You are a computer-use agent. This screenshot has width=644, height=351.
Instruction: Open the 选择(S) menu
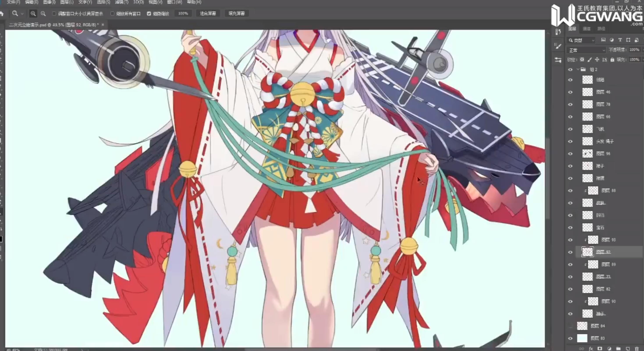[x=103, y=2]
